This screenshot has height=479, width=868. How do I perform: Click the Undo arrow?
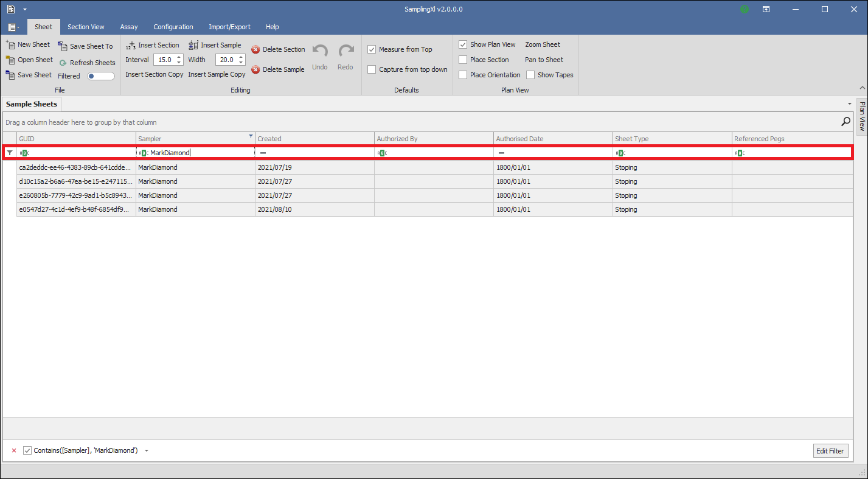point(320,51)
